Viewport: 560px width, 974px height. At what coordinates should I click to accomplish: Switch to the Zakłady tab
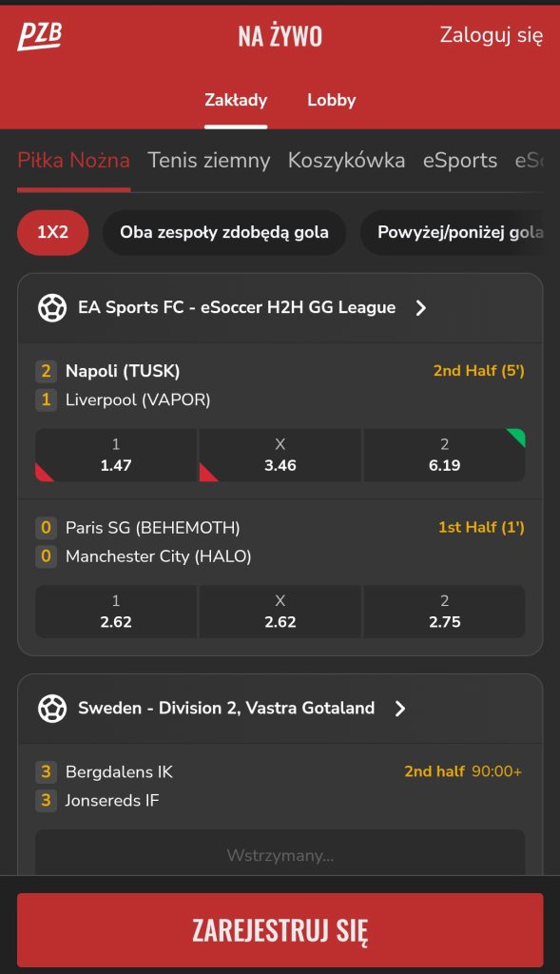(236, 100)
